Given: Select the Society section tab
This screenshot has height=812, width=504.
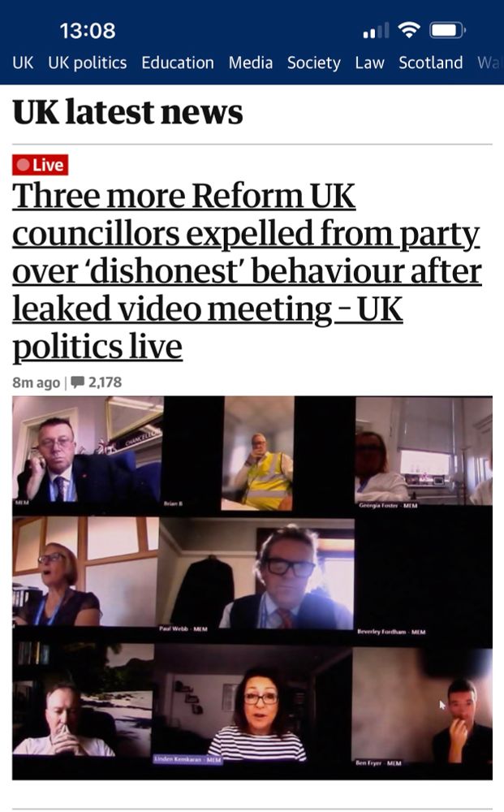Looking at the screenshot, I should [313, 63].
